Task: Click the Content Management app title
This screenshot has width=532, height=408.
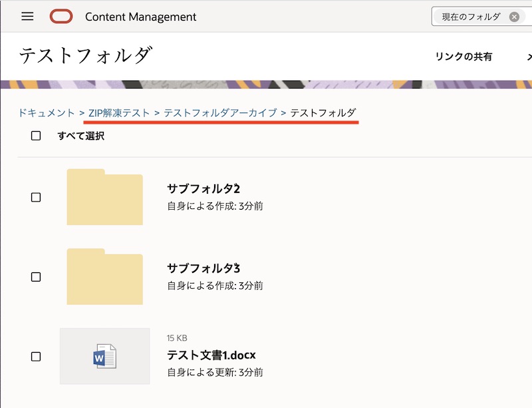Action: click(x=140, y=17)
